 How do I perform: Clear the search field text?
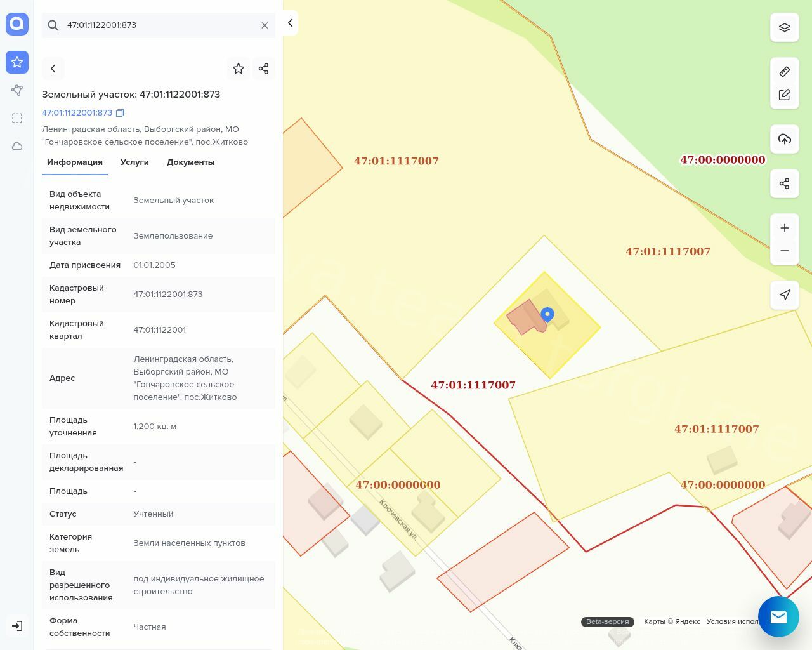click(x=265, y=25)
